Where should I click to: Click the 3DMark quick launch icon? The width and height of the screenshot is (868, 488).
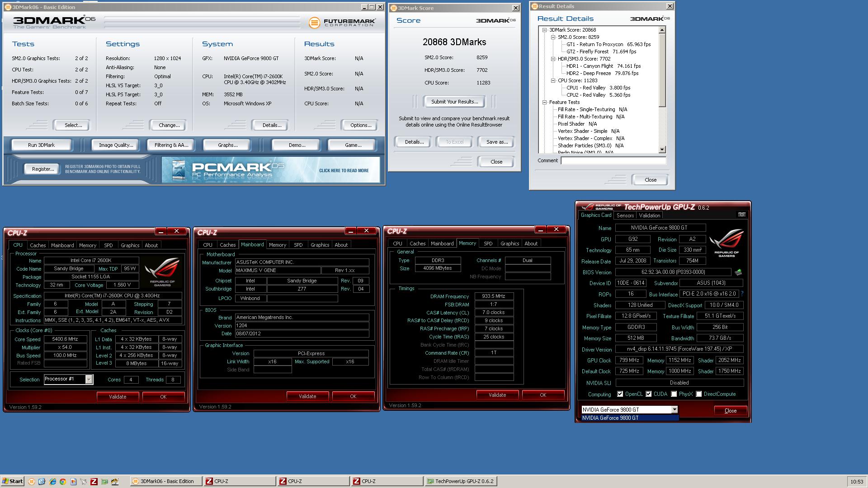coord(32,482)
